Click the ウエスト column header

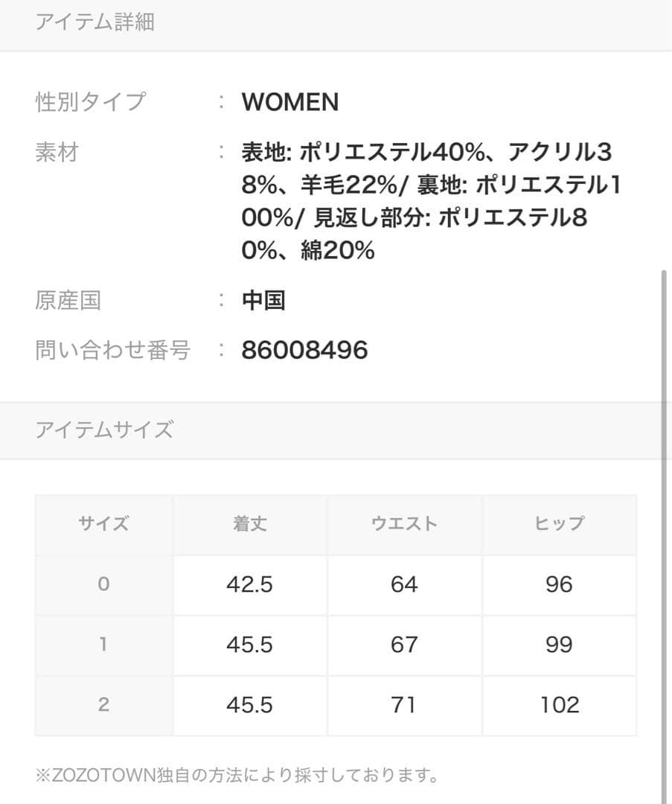(x=404, y=523)
